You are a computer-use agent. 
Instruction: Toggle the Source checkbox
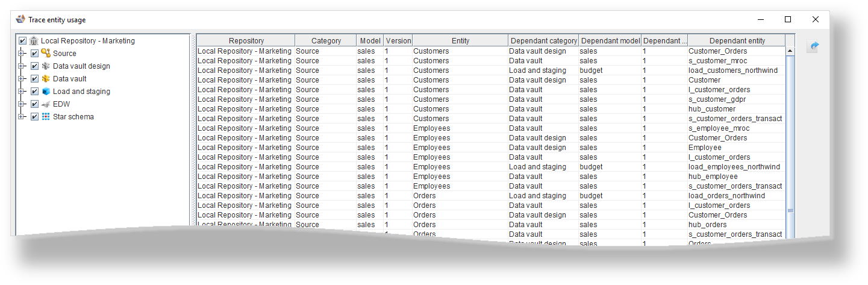(35, 54)
